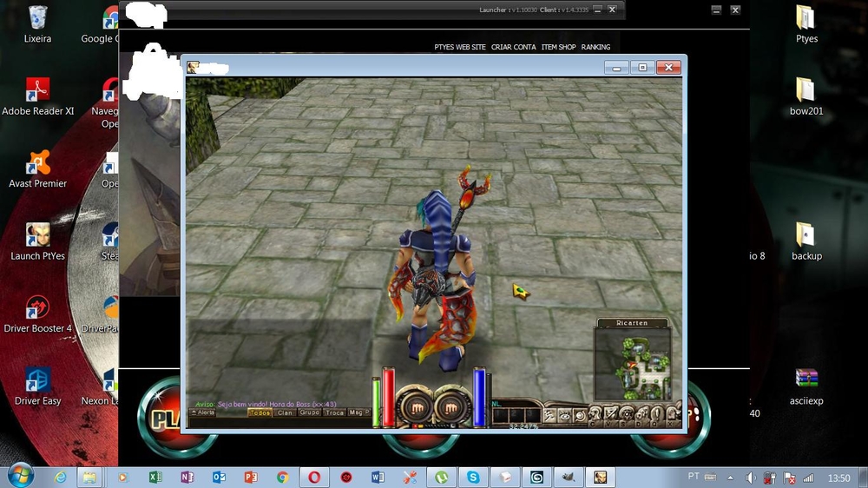This screenshot has height=488, width=868.
Task: Switch chat to the Troca tab
Action: point(334,412)
